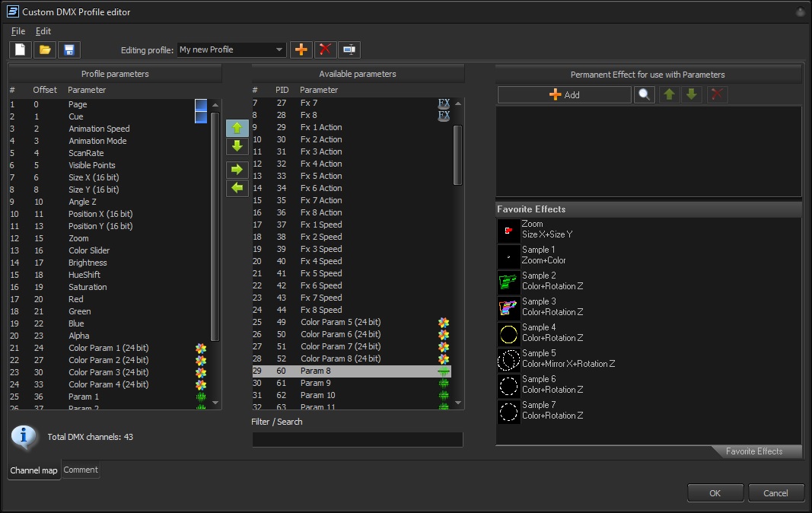
Task: Click the magnifier icon next to Add
Action: (644, 95)
